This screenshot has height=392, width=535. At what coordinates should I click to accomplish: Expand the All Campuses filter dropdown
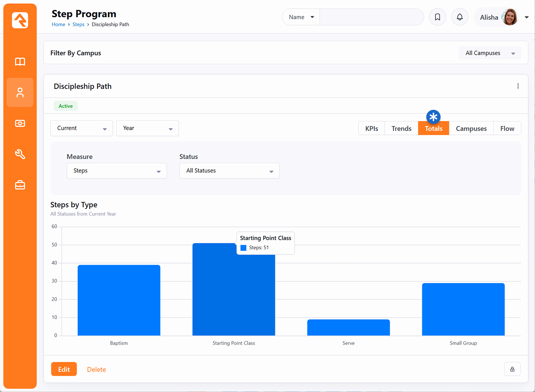point(490,53)
